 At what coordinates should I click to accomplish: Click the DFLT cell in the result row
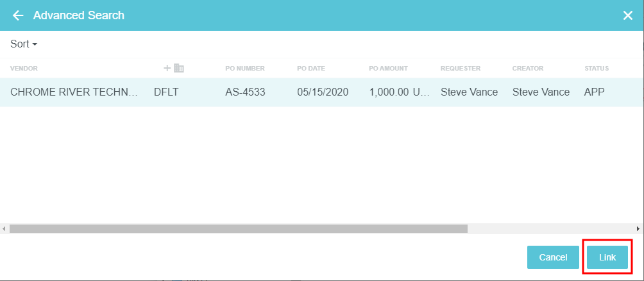[x=166, y=92]
